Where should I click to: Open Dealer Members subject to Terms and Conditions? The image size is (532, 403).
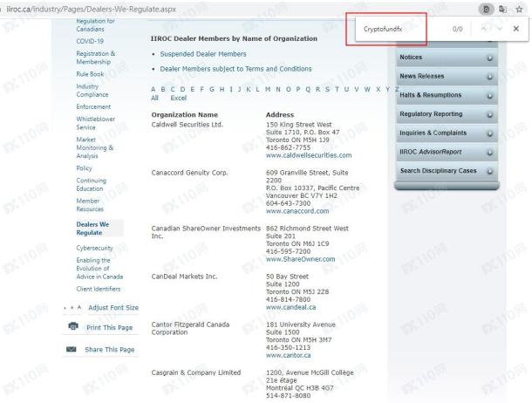coord(235,69)
